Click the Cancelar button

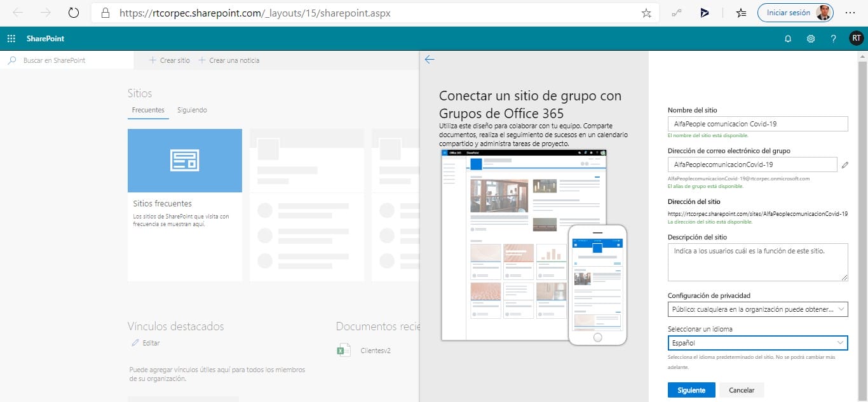[x=741, y=390]
